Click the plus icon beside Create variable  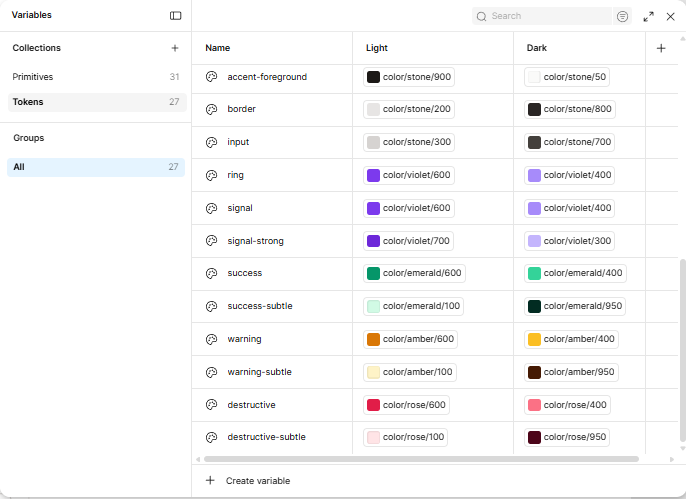pos(210,480)
